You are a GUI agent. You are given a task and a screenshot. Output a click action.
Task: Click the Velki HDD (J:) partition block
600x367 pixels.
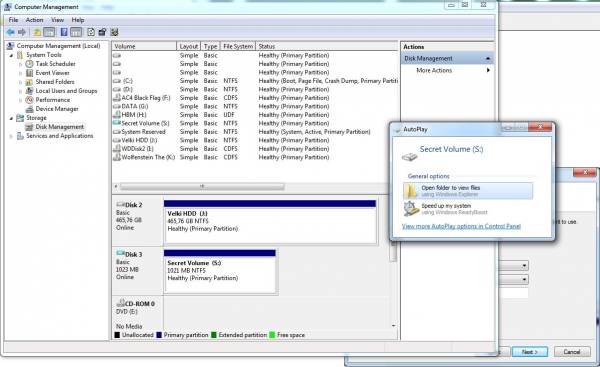point(270,222)
